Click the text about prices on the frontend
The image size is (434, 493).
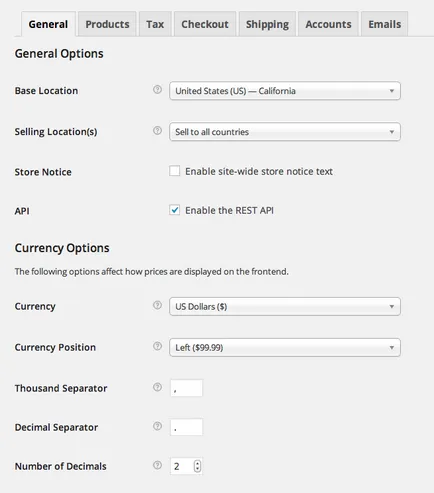tap(152, 272)
